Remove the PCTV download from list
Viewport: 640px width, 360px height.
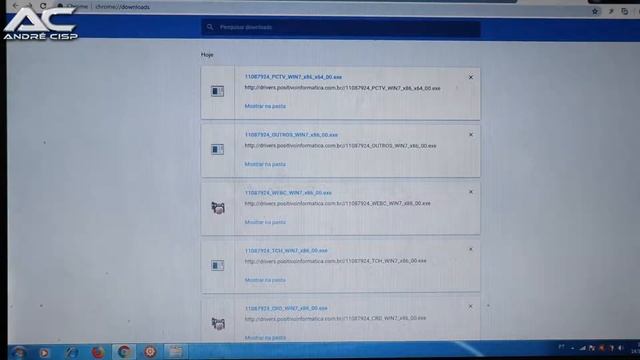click(471, 77)
